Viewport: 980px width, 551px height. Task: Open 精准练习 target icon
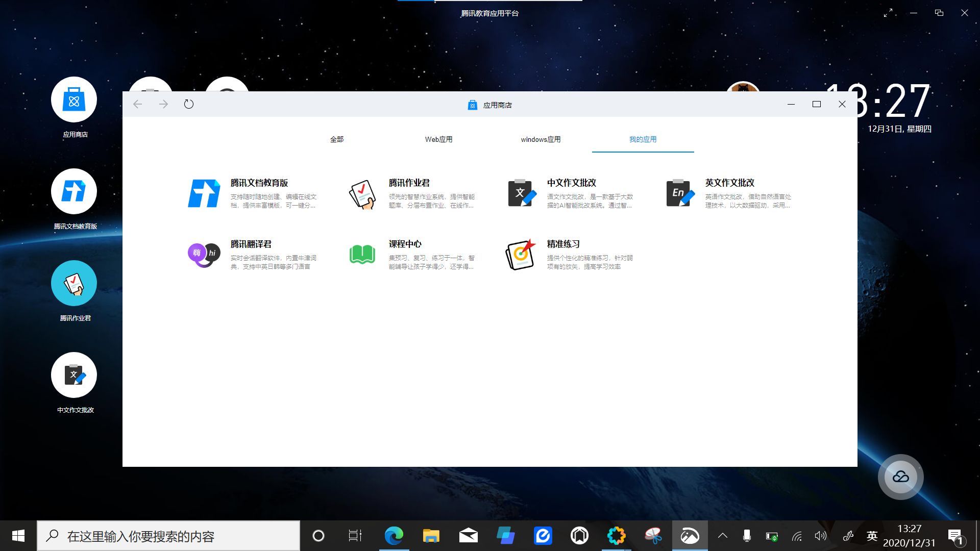click(521, 254)
